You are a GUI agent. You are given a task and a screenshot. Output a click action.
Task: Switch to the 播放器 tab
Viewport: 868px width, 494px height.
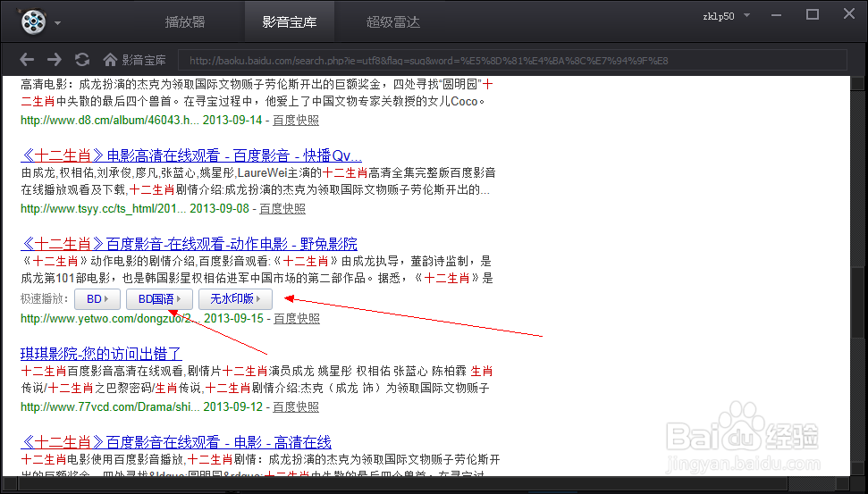[185, 22]
